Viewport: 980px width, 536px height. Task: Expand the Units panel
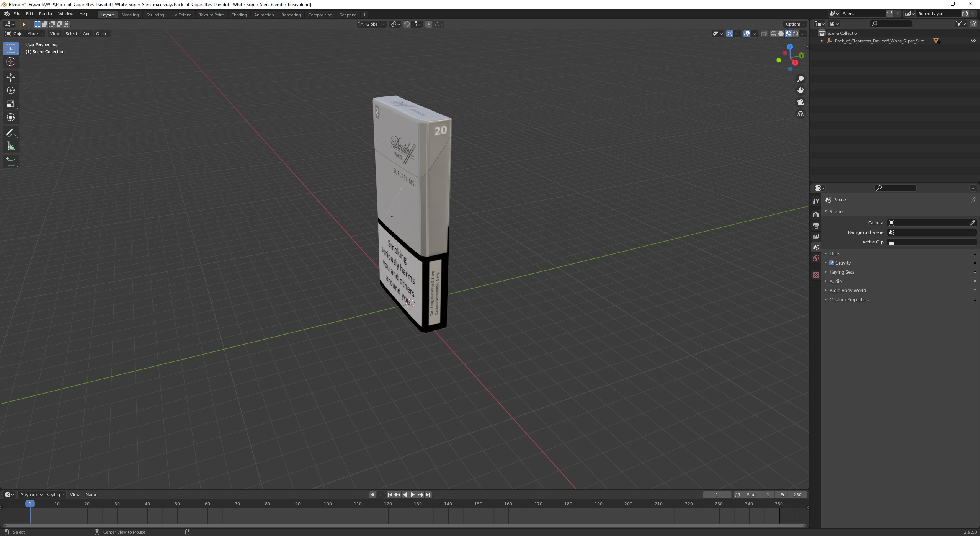tap(835, 254)
